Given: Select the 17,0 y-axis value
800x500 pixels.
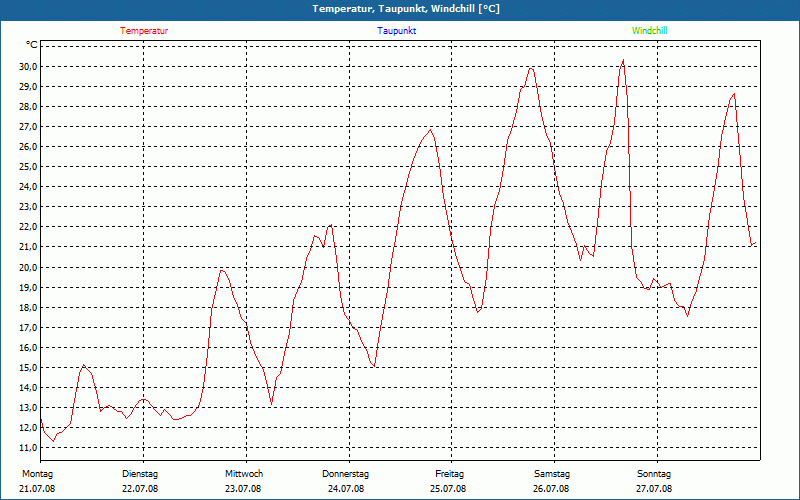Looking at the screenshot, I should (28, 327).
